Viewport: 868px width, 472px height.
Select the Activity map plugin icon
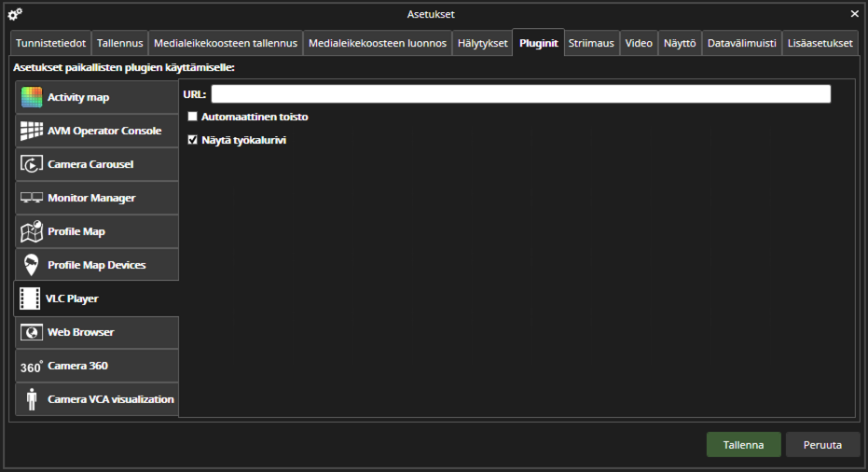click(x=32, y=97)
